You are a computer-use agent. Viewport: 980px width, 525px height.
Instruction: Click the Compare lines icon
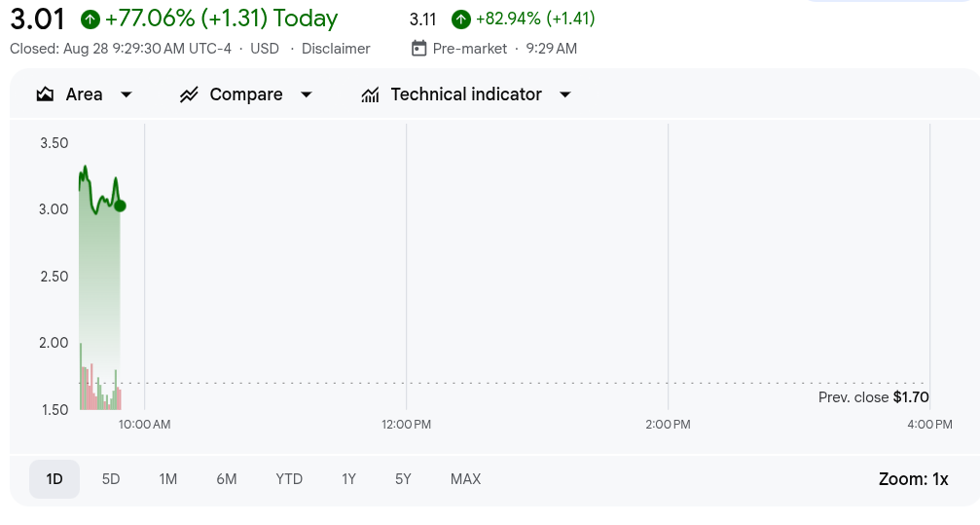pos(189,94)
